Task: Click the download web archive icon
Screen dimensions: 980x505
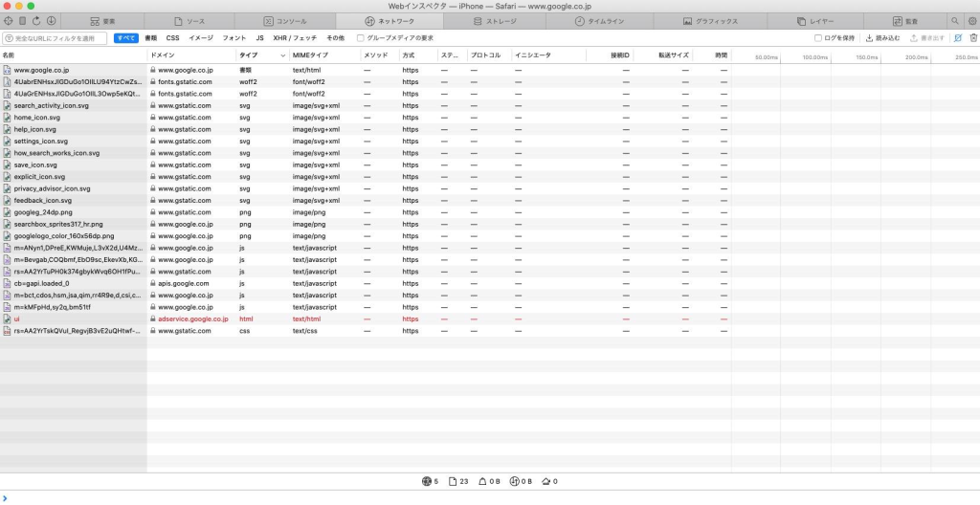Action: pos(50,20)
